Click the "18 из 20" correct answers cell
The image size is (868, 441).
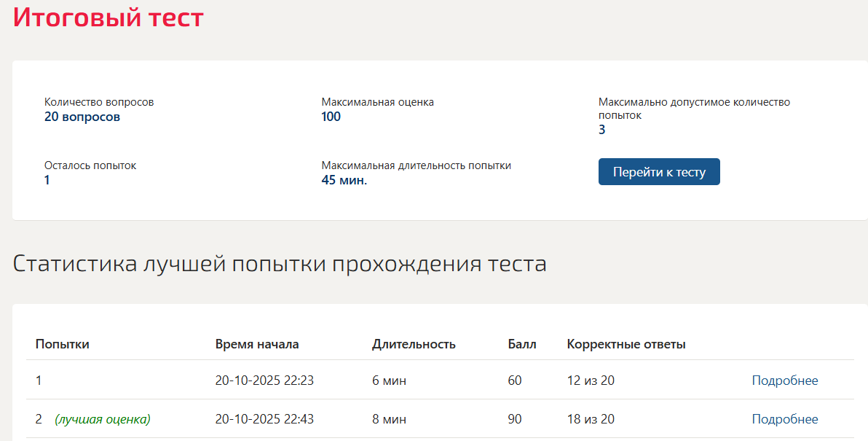click(591, 419)
